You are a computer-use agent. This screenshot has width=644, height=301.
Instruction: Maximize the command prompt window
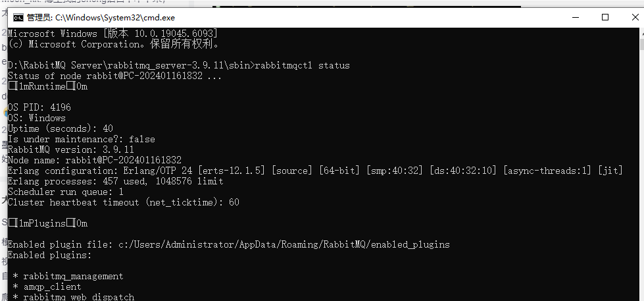[605, 18]
